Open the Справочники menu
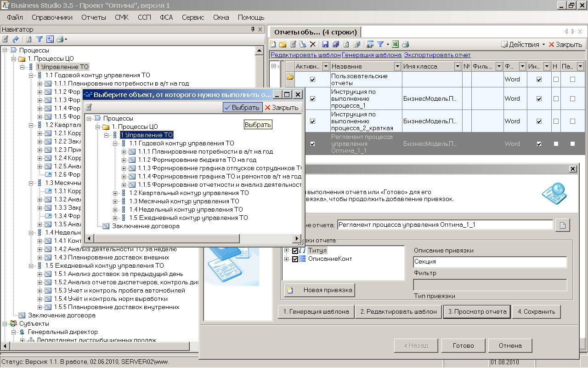Image resolution: width=588 pixels, height=368 pixels. coord(52,17)
